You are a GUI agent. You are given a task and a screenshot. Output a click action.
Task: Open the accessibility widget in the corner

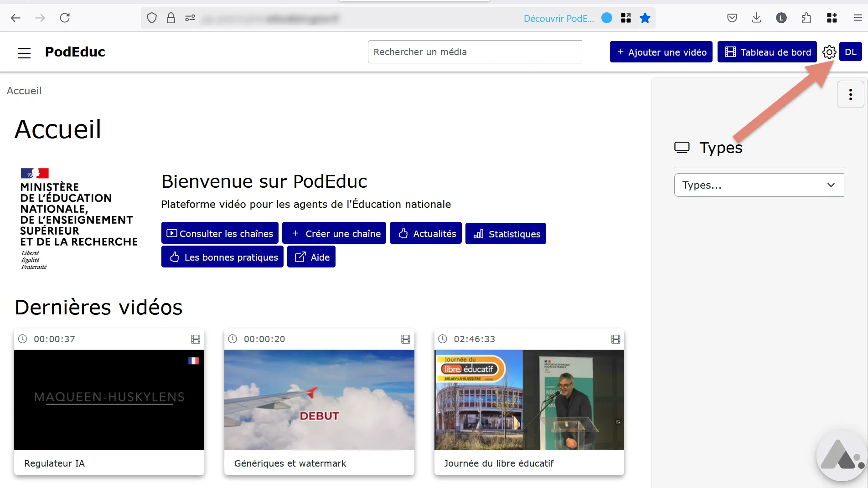pos(842,456)
